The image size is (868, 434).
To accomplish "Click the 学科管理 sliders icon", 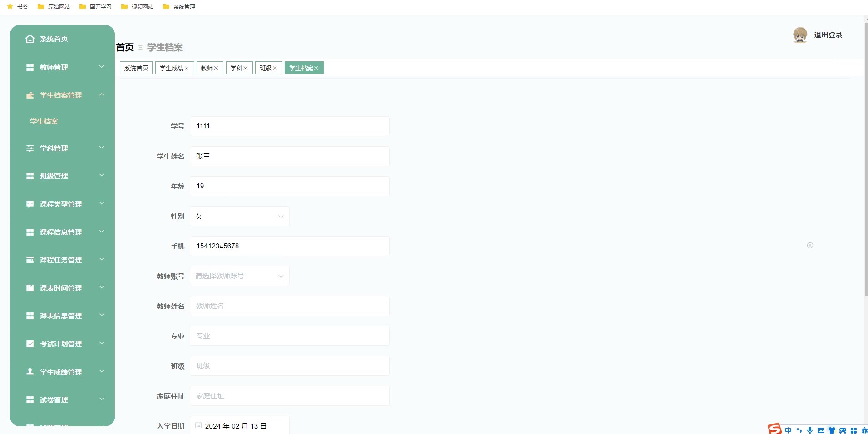I will click(30, 148).
